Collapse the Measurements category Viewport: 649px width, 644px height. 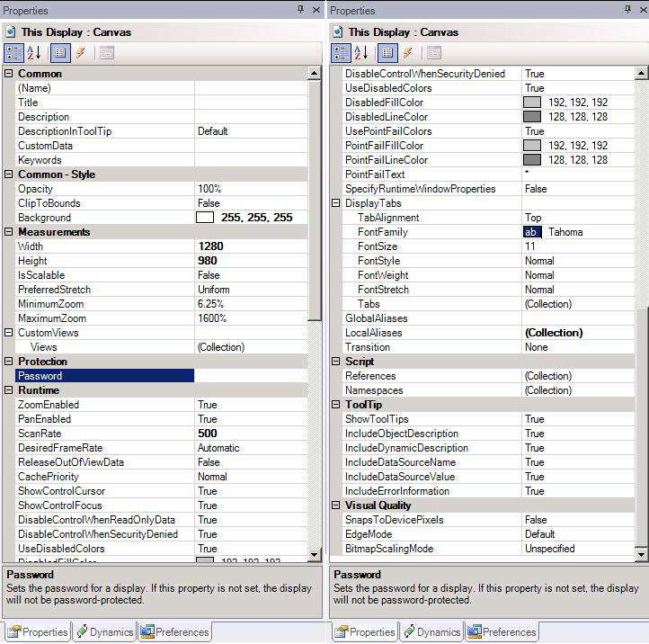9,232
